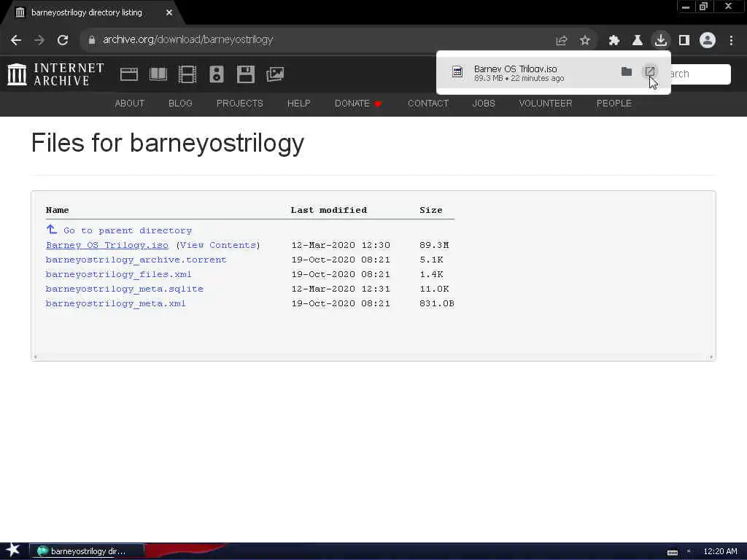Open the BLOG menu item

pos(181,104)
